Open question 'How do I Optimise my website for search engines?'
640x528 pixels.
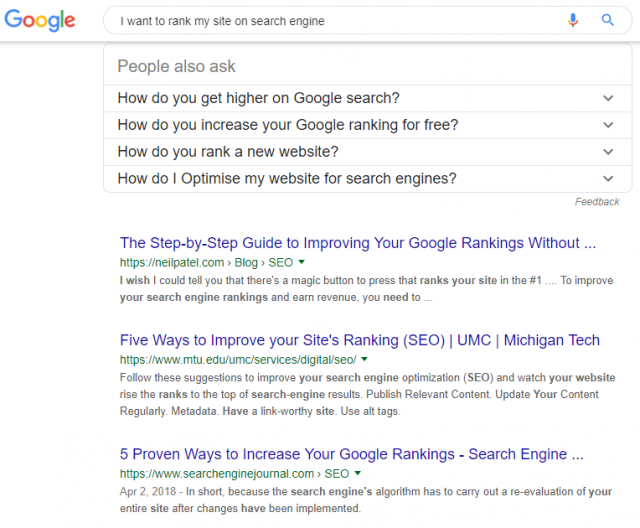point(368,179)
